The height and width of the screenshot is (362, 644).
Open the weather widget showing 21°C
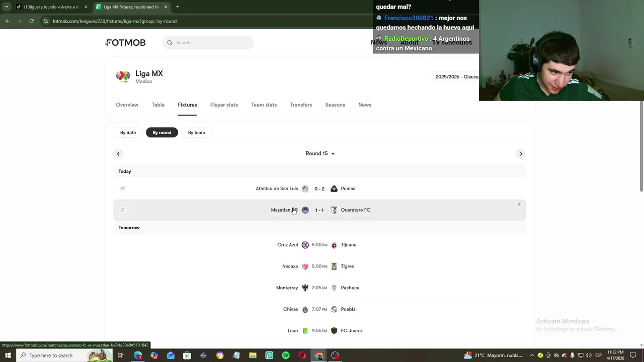[493, 355]
